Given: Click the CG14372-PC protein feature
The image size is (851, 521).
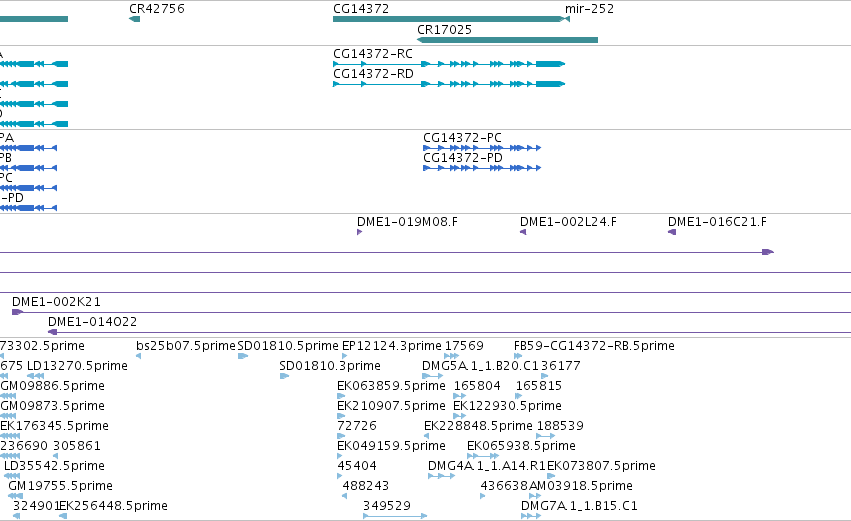Looking at the screenshot, I should (482, 148).
